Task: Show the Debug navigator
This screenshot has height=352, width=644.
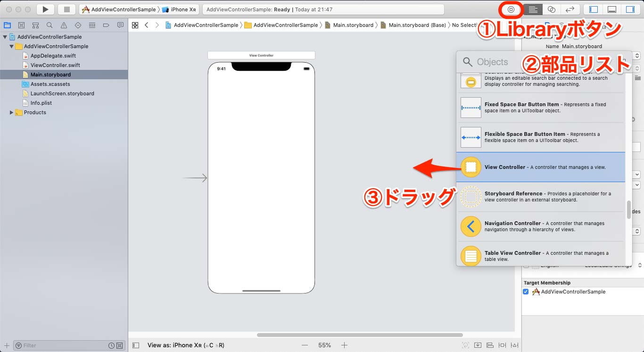Action: point(92,25)
